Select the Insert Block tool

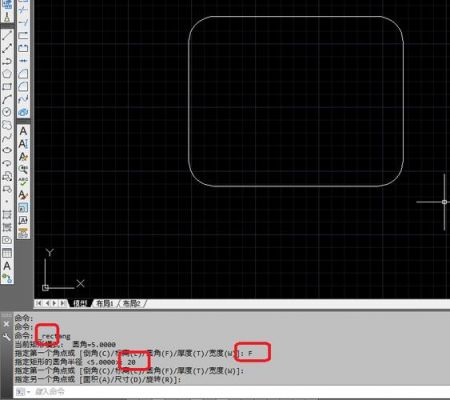click(7, 176)
